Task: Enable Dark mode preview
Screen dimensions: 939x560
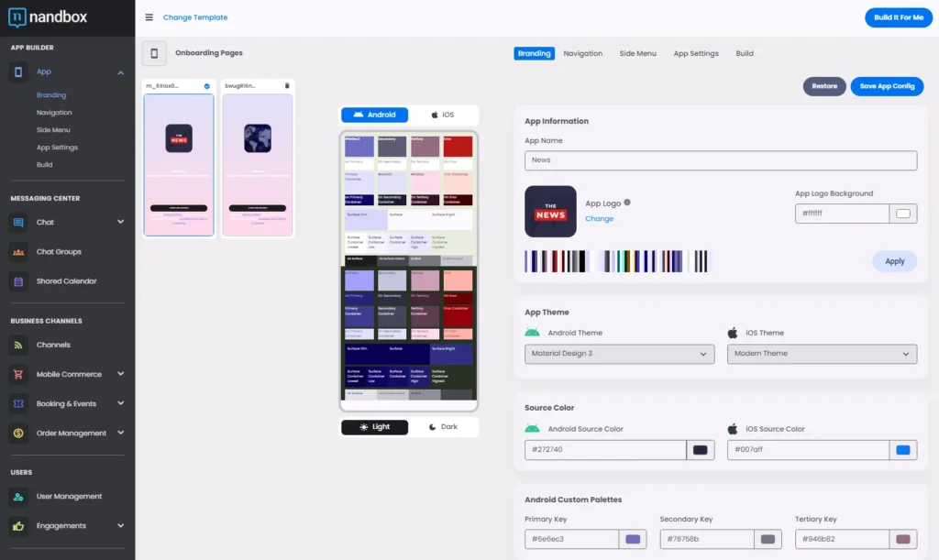Action: click(444, 426)
